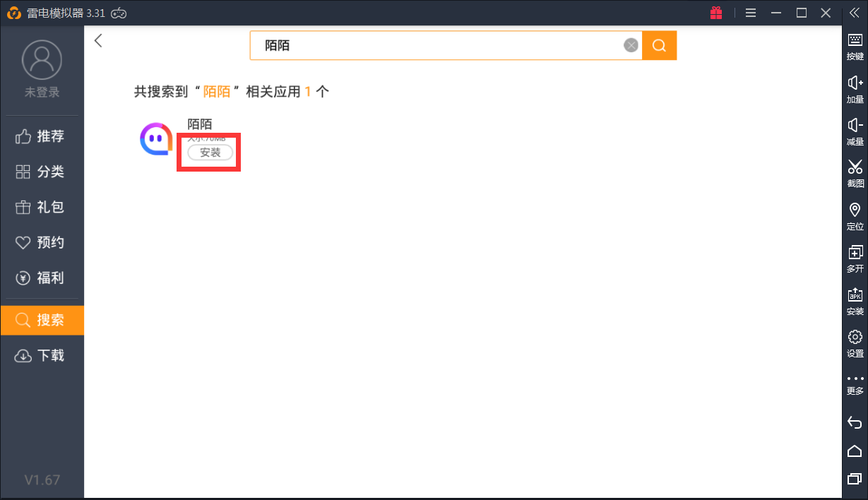Open the 推荐 recommendations tab
This screenshot has width=868, height=500.
coord(42,136)
